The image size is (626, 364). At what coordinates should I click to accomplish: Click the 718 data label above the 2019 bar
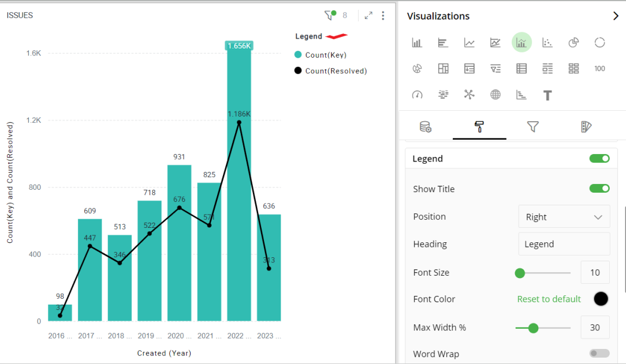[x=150, y=193]
